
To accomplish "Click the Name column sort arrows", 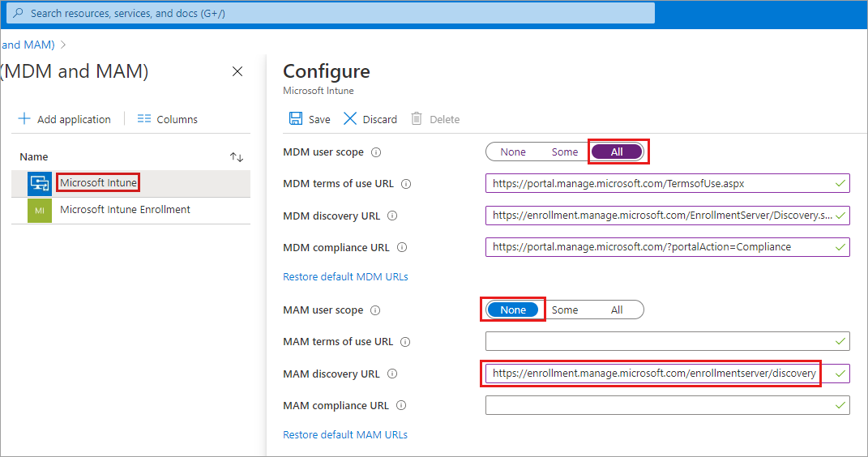I will [237, 157].
